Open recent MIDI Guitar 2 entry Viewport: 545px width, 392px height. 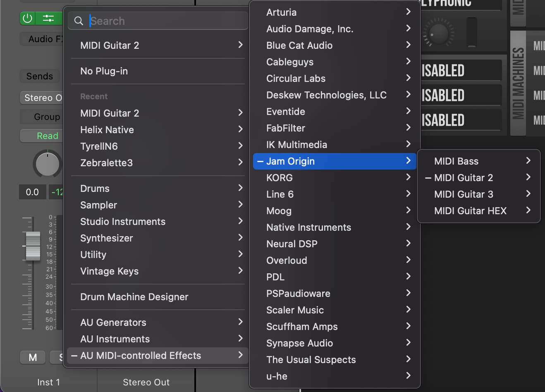point(158,113)
